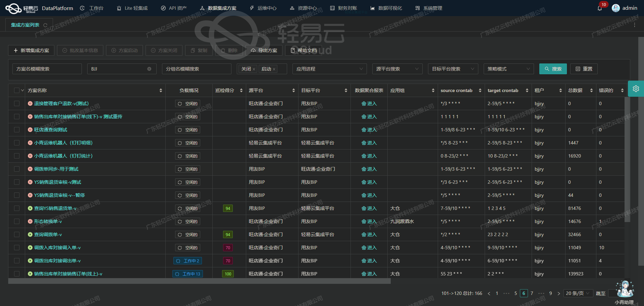Open the 源平台搜索 dropdown
Image resolution: width=644 pixels, height=306 pixels.
click(x=397, y=69)
